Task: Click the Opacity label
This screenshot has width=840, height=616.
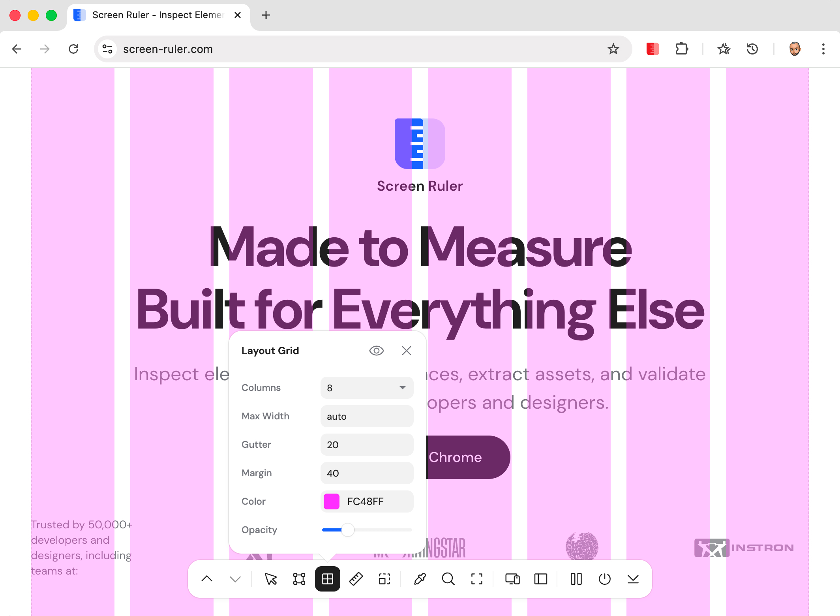Action: 259,530
